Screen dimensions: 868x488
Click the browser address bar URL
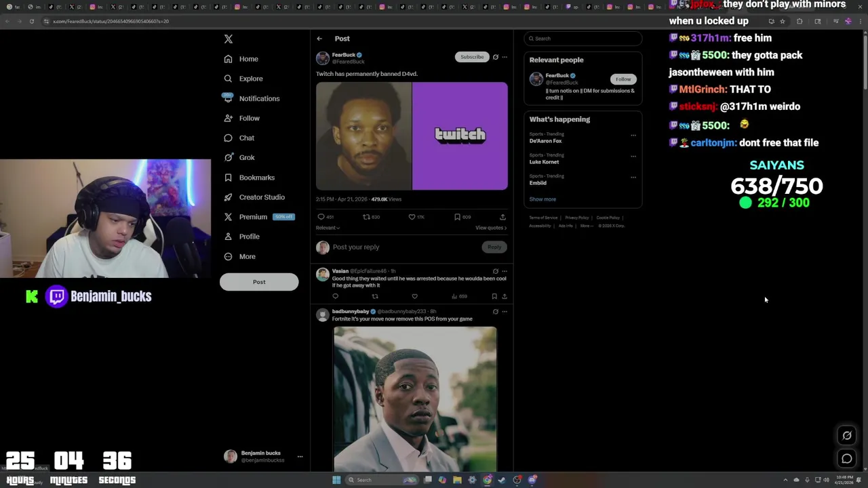[x=111, y=21]
